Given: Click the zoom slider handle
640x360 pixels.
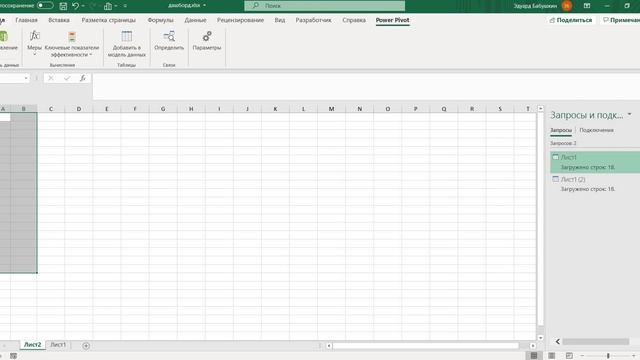Looking at the screenshot, I should click(x=608, y=356).
